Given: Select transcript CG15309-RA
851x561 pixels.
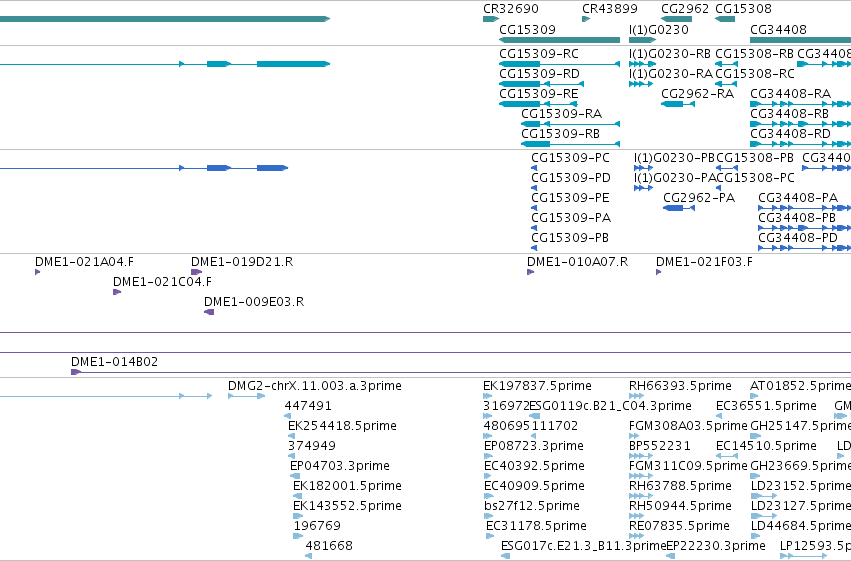Looking at the screenshot, I should coord(570,124).
